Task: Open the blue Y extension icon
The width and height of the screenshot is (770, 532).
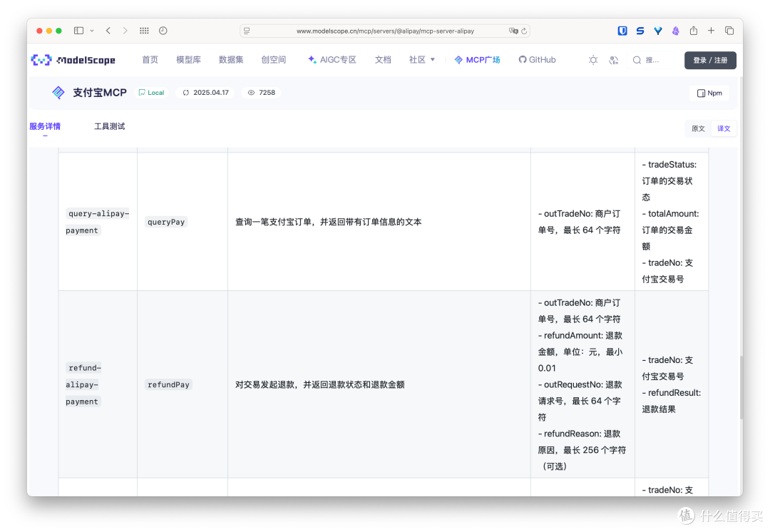Action: [x=657, y=31]
